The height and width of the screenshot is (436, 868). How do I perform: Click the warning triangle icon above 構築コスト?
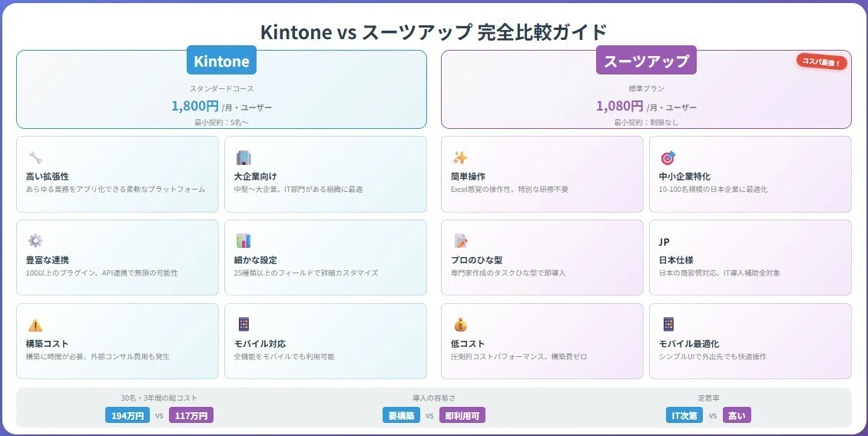35,325
